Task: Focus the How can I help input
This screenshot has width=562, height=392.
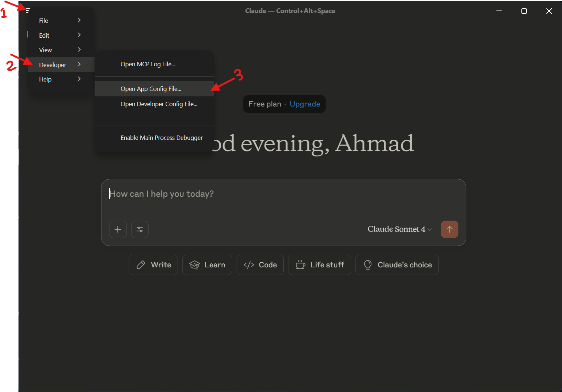Action: 283,194
